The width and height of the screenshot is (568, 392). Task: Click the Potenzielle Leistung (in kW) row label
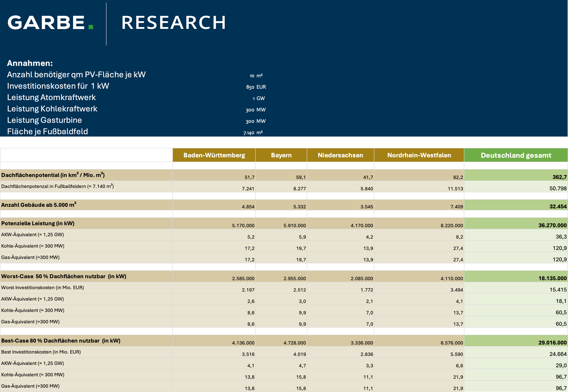tap(38, 223)
